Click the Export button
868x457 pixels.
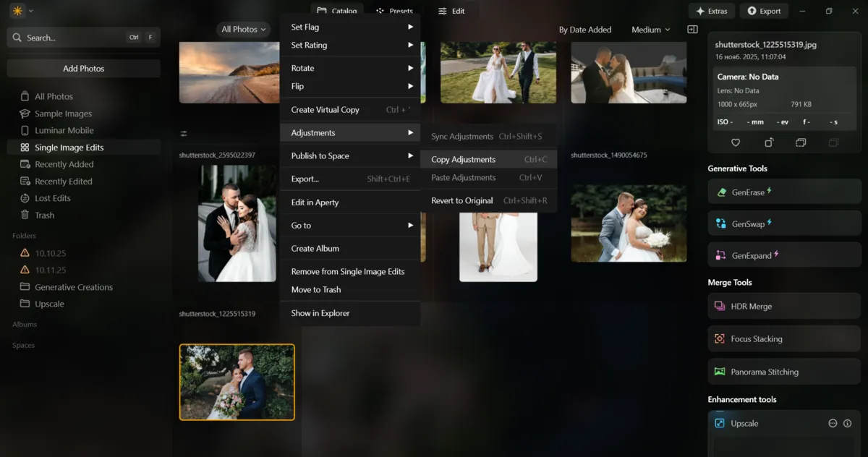[765, 11]
